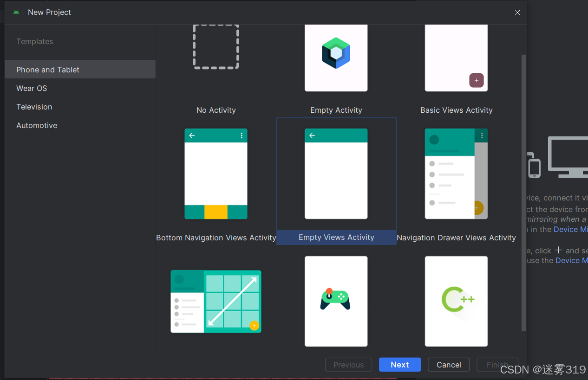Cancel the new project creation
This screenshot has width=588, height=380.
pyautogui.click(x=448, y=364)
